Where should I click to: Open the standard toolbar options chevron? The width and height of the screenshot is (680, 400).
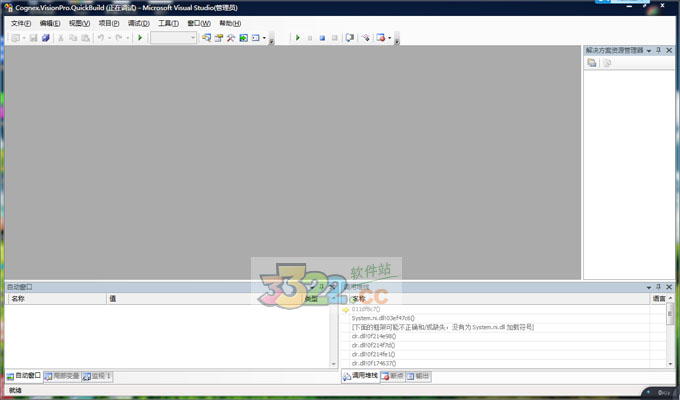(x=272, y=39)
